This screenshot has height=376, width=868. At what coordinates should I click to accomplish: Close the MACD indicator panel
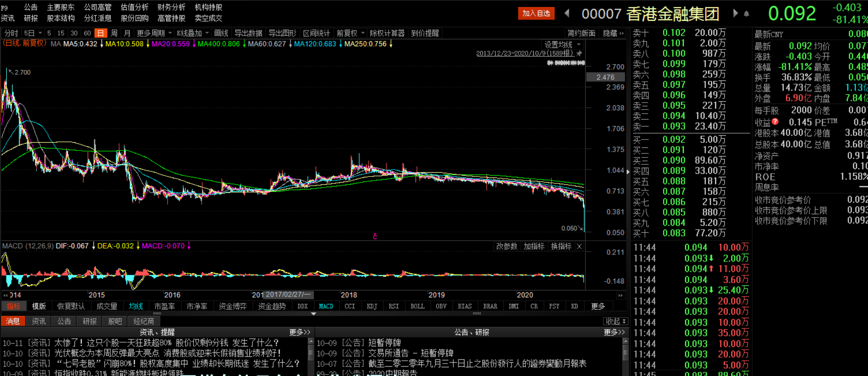[579, 247]
